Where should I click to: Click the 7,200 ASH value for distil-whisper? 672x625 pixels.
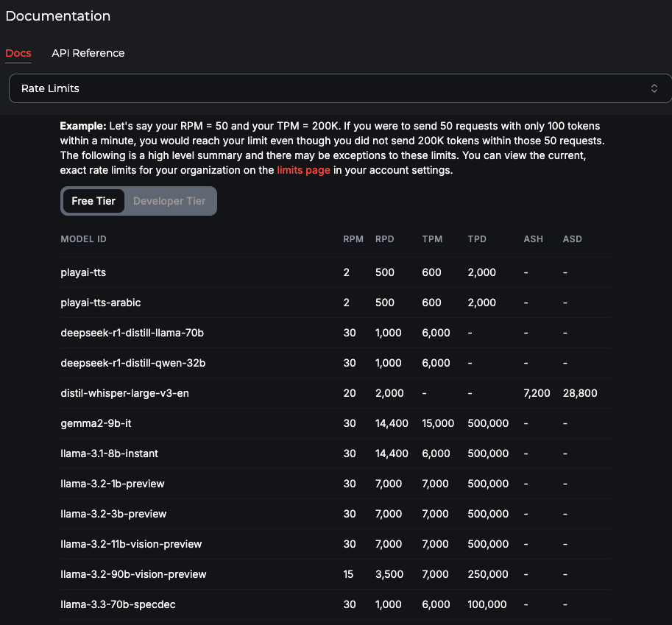pos(537,393)
